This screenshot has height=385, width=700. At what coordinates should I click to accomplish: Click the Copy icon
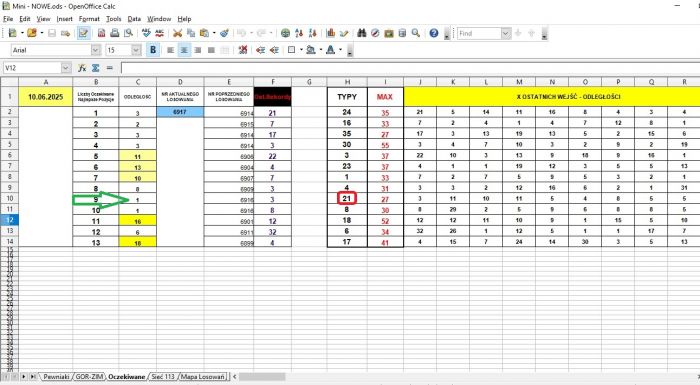point(191,33)
